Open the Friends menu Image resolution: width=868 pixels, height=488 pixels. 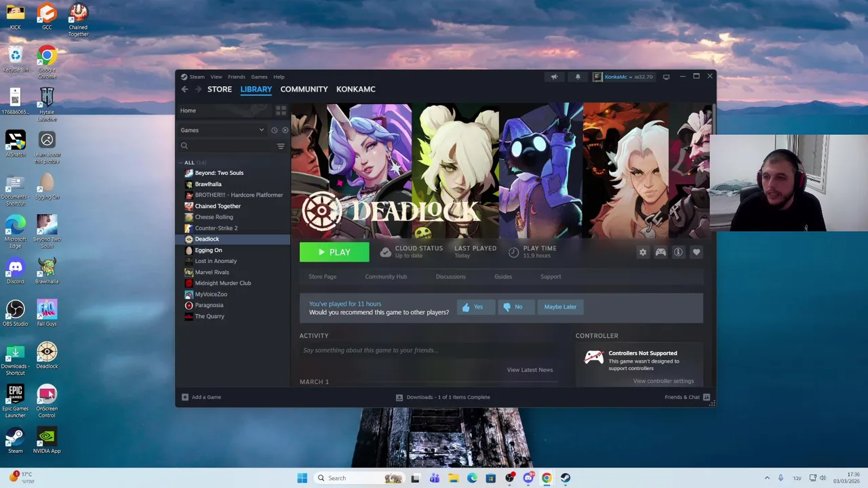(237, 77)
